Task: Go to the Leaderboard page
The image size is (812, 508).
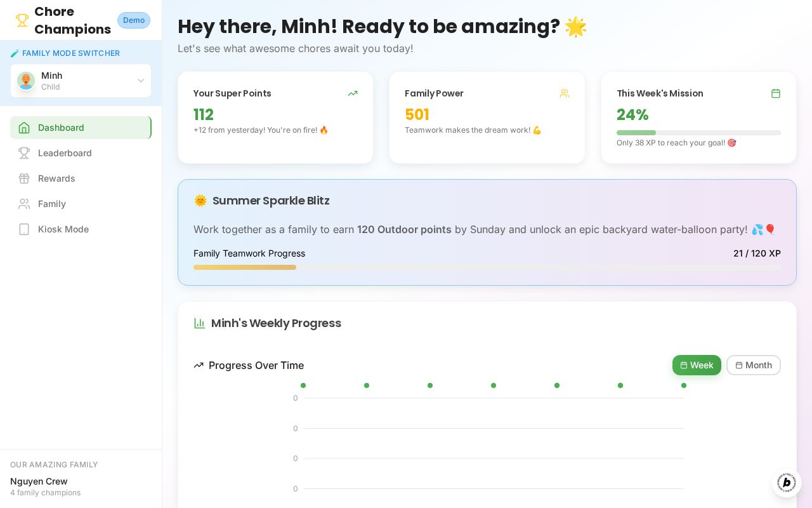Action: [x=81, y=153]
